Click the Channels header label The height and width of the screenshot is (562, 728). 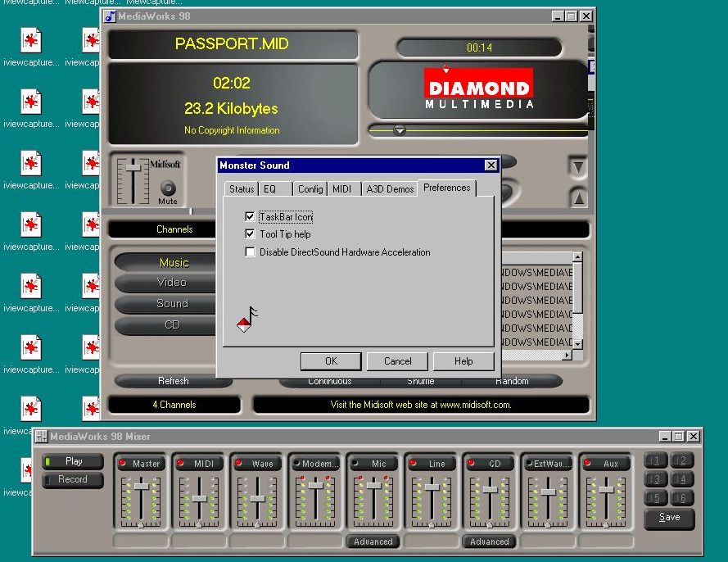click(174, 229)
